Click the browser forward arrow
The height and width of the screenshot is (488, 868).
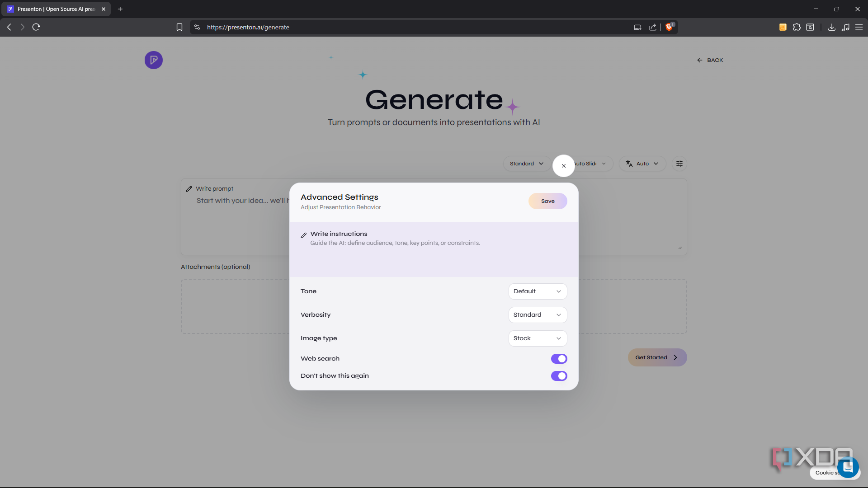(22, 27)
